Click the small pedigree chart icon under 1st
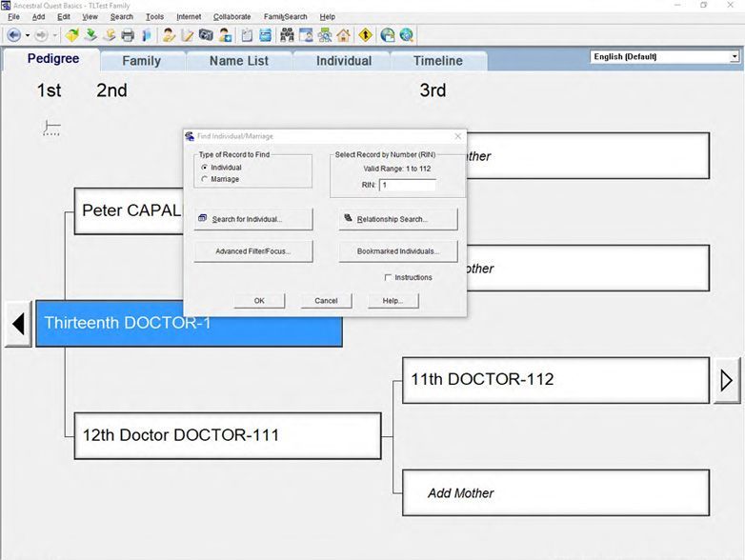This screenshot has height=560, width=745. pos(51,128)
